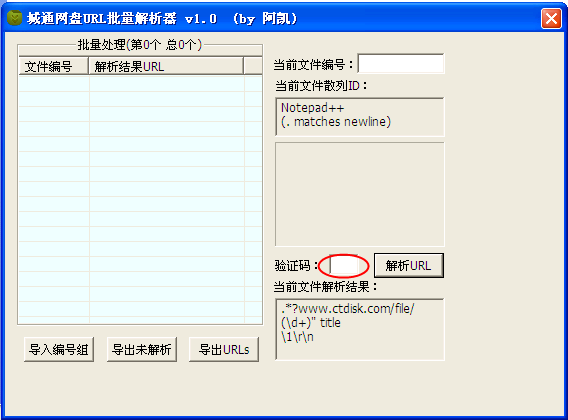The image size is (568, 420).
Task: Click the 导出未解析 button
Action: point(142,349)
